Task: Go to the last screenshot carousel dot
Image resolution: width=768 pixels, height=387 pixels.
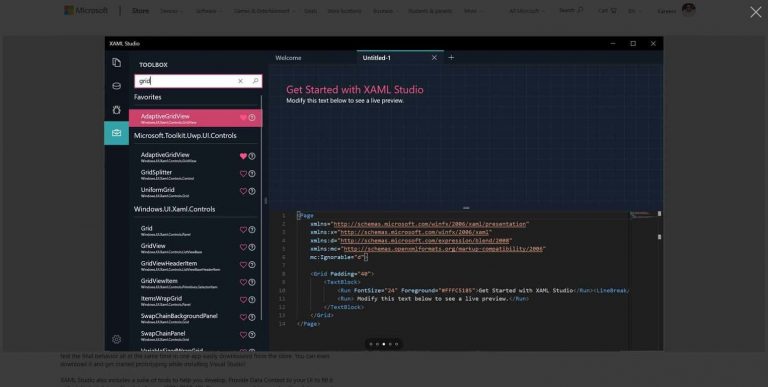Action: pos(396,344)
